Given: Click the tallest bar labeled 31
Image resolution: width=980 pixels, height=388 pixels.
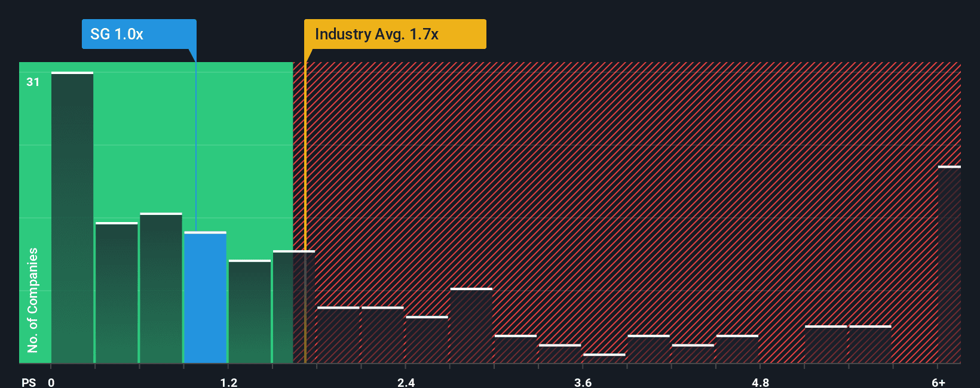Looking at the screenshot, I should click(x=72, y=218).
